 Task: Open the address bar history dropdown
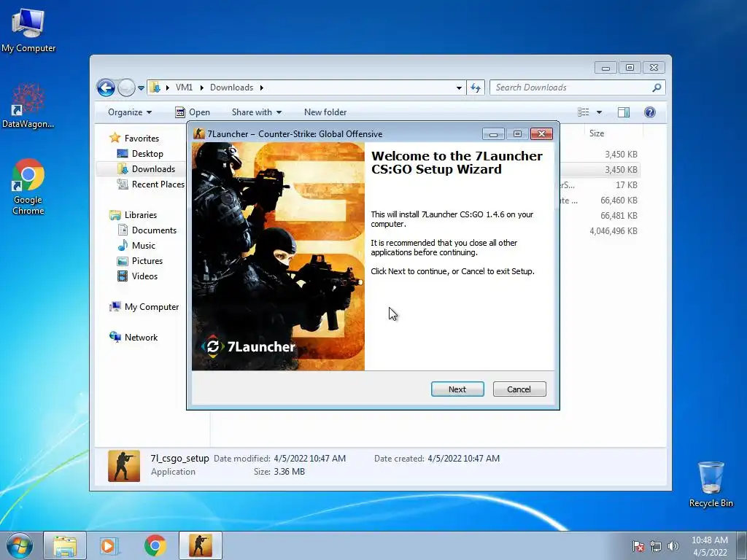[x=459, y=88]
